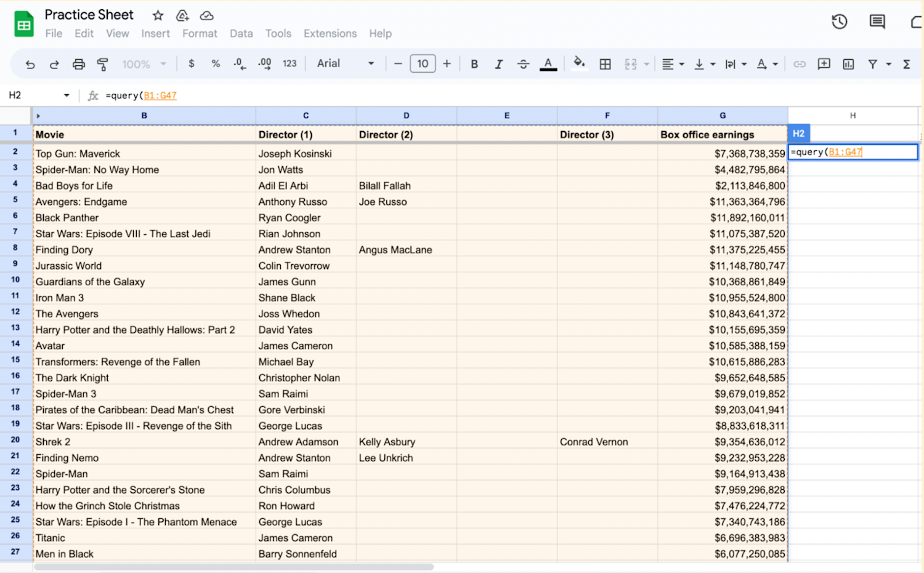Open the Name box dropdown arrow
The width and height of the screenshot is (924, 573).
coord(67,95)
